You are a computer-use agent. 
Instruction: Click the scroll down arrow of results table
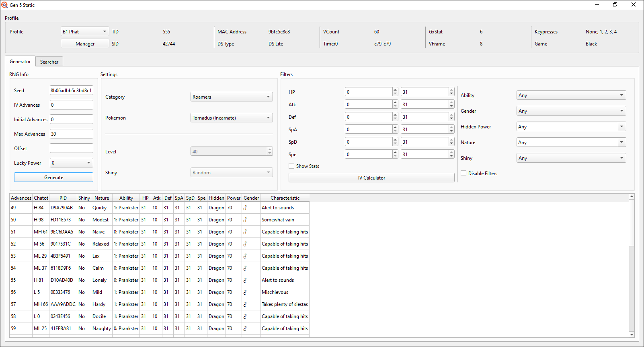pos(632,335)
